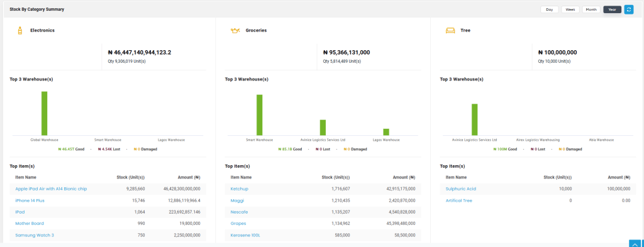Click the Global Warehouse axis label
The image size is (644, 247).
(45, 140)
